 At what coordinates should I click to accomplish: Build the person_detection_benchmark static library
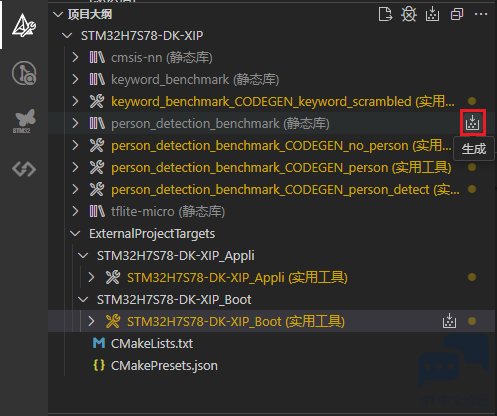click(472, 123)
